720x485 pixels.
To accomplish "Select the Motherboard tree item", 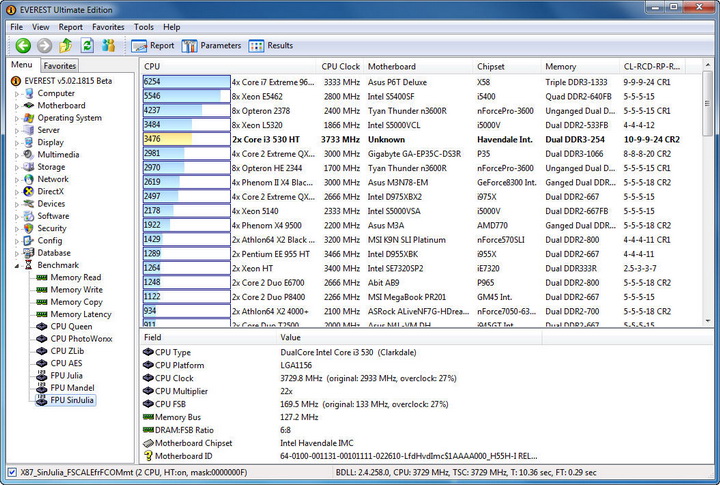I will [61, 106].
